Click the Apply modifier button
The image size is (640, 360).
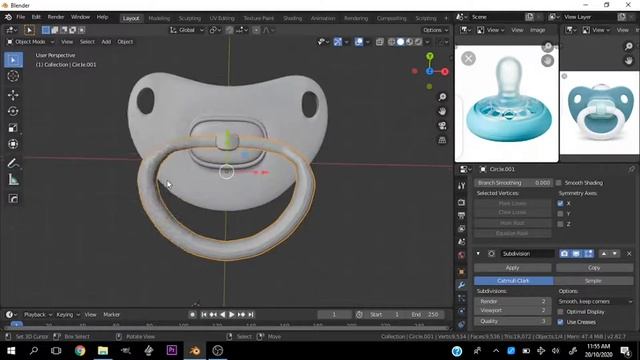[x=513, y=268]
